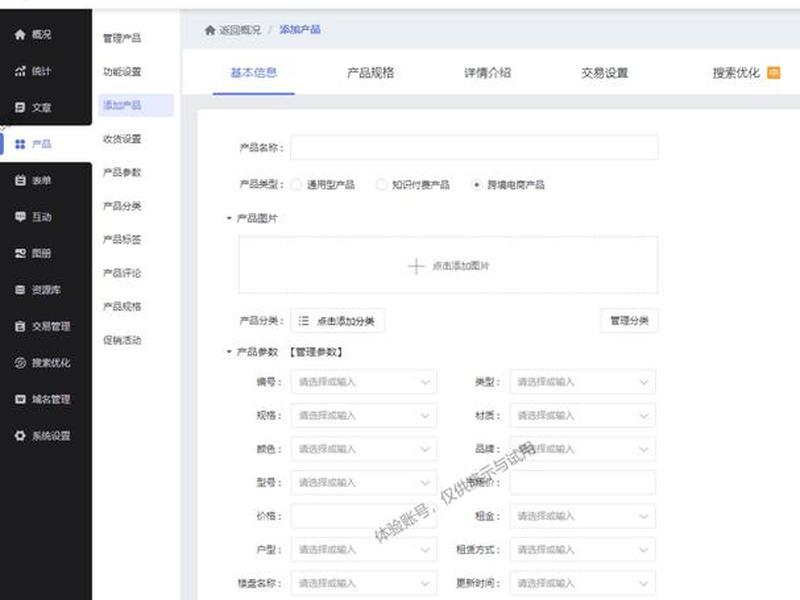Open the 搜索优化 spiral icon
Viewport: 800px width, 600px height.
coord(20,363)
